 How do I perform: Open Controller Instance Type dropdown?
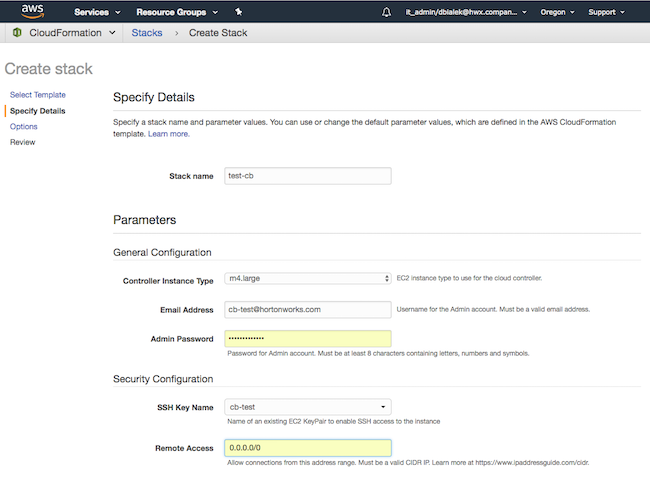pos(307,279)
